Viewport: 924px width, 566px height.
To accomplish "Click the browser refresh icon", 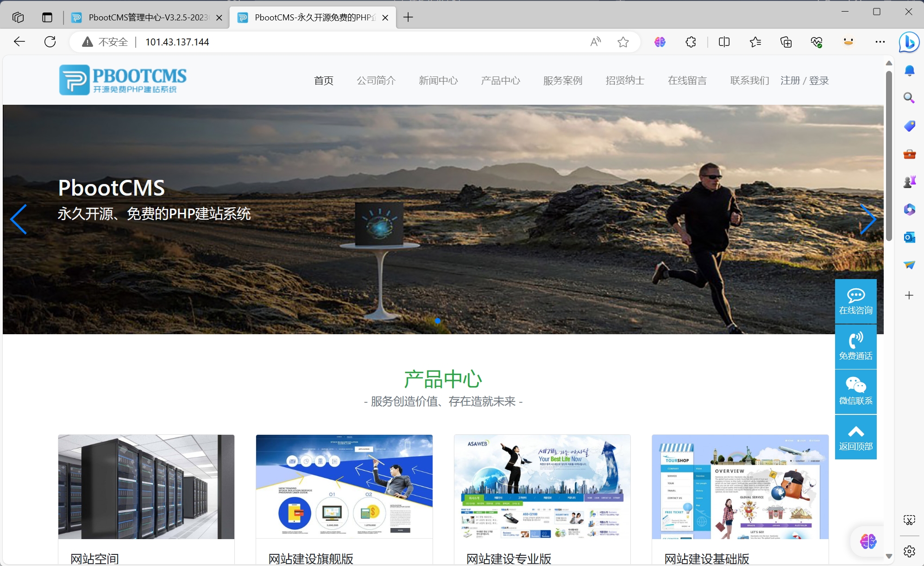I will (x=50, y=42).
